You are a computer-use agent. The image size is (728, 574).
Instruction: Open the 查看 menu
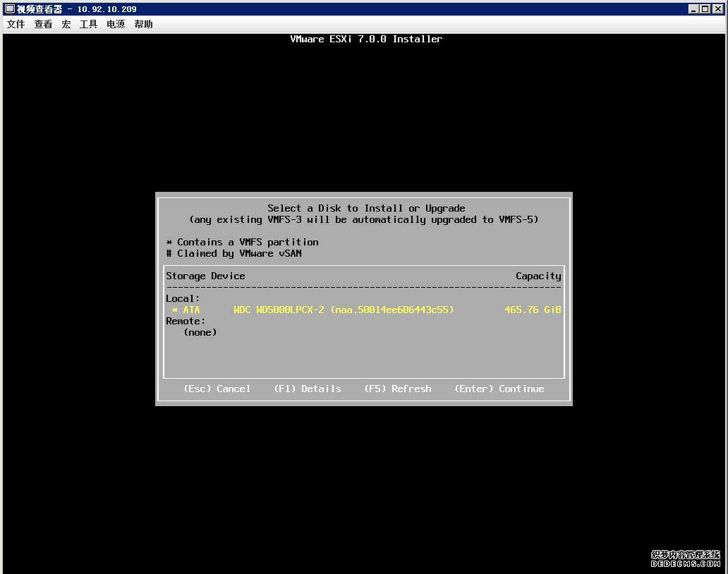[x=42, y=24]
